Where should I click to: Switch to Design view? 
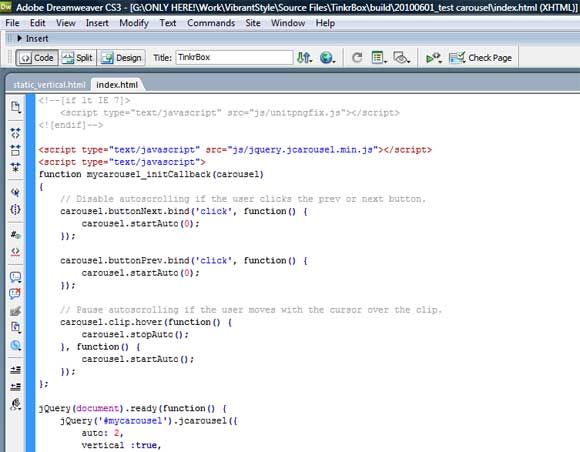pyautogui.click(x=121, y=58)
